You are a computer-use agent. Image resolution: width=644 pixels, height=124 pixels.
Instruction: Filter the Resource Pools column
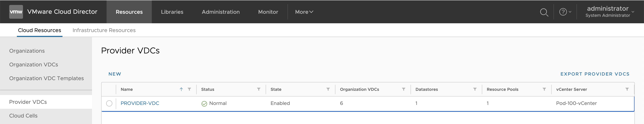point(544,89)
